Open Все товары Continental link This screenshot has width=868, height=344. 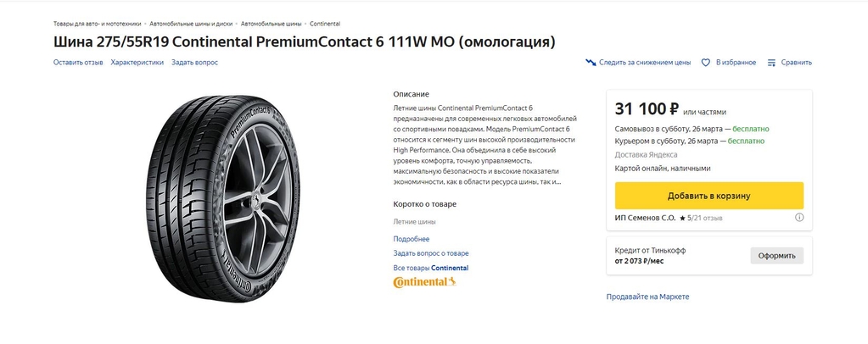tap(431, 268)
